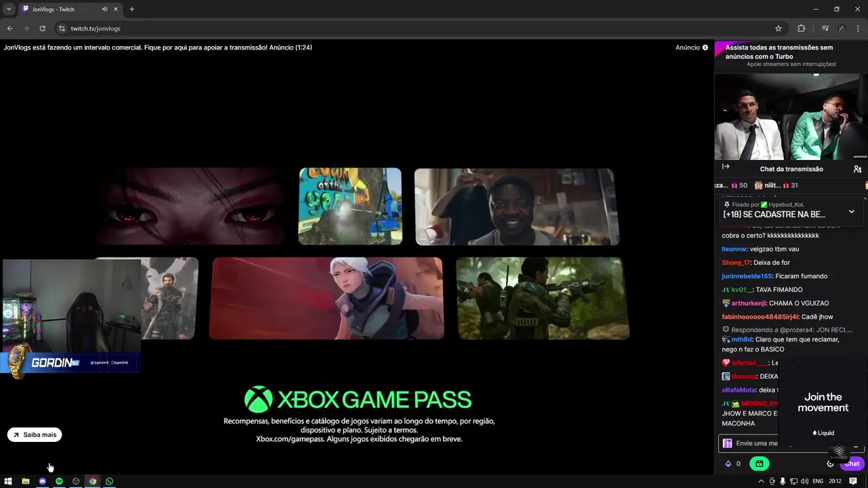
Task: Open the channel points balance icon
Action: point(732,464)
